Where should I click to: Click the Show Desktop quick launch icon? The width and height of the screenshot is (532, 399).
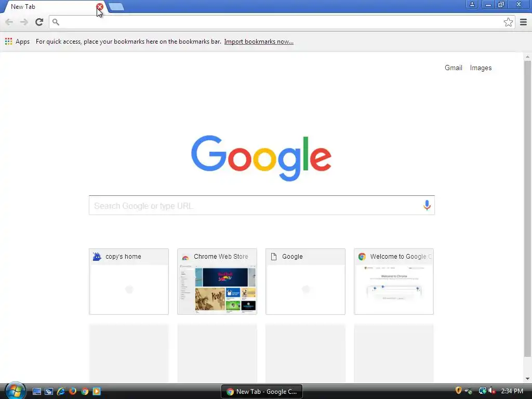click(37, 391)
